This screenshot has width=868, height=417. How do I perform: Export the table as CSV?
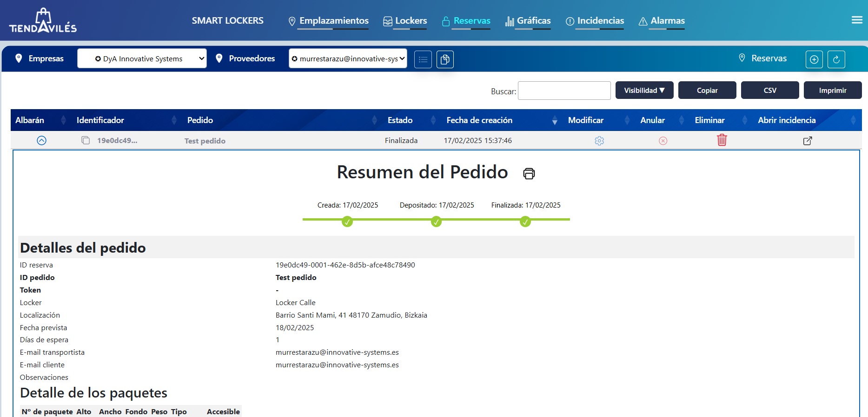(x=769, y=91)
